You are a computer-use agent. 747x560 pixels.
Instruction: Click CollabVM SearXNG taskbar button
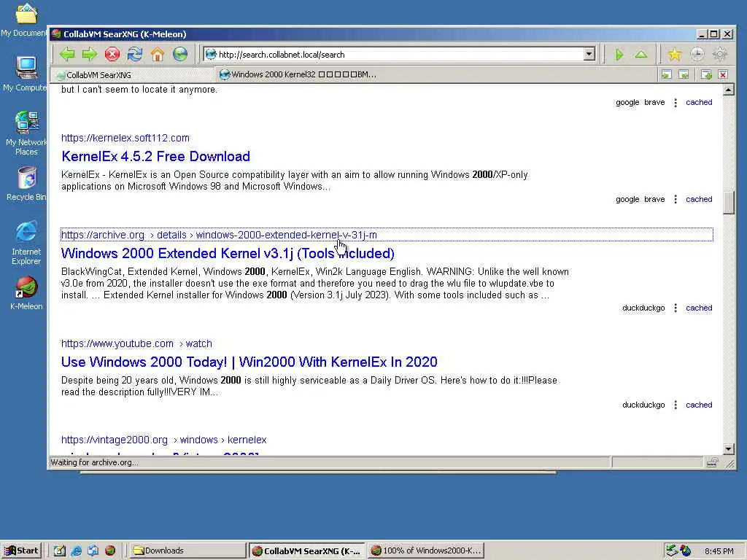307,551
